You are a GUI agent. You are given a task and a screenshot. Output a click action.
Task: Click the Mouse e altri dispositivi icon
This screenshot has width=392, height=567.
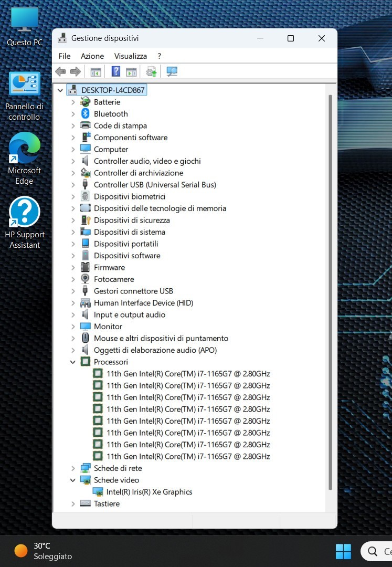(85, 338)
